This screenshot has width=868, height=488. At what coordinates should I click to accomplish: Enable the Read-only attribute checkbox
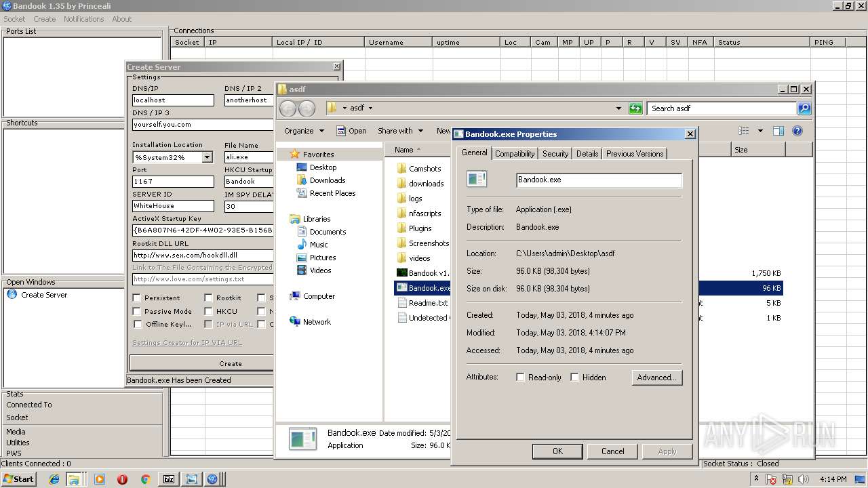tap(521, 378)
